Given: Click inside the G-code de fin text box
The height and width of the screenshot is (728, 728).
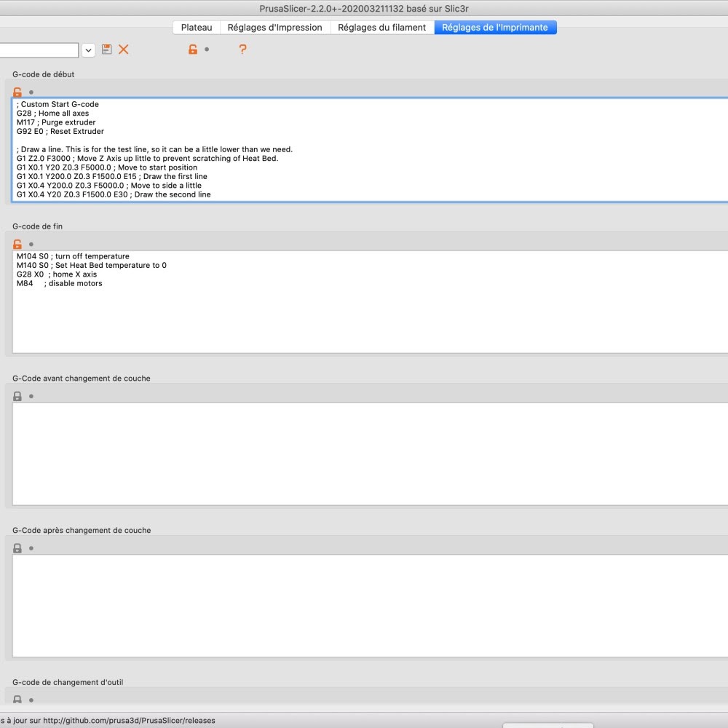Looking at the screenshot, I should coord(370,302).
